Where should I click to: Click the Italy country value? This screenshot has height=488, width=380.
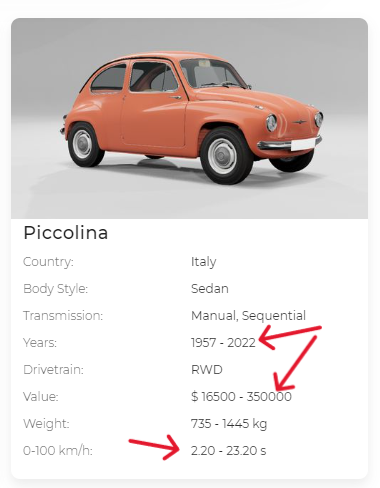pos(203,262)
